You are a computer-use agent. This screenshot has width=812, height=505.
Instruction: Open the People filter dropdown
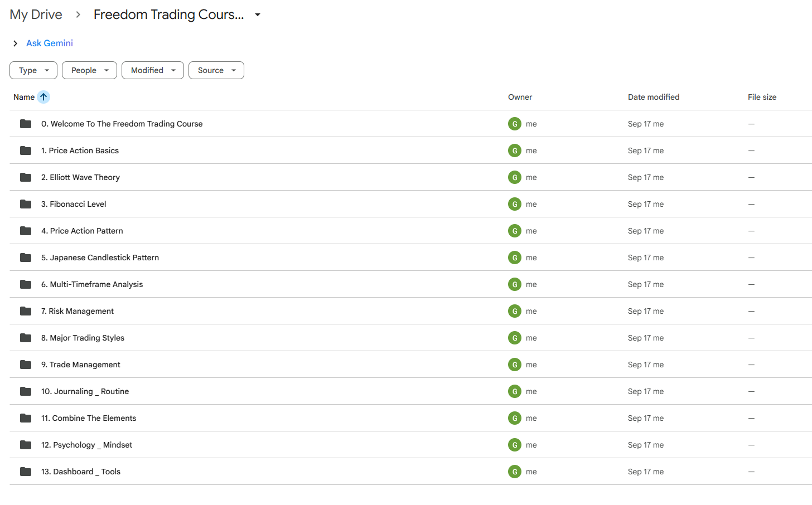pyautogui.click(x=89, y=70)
